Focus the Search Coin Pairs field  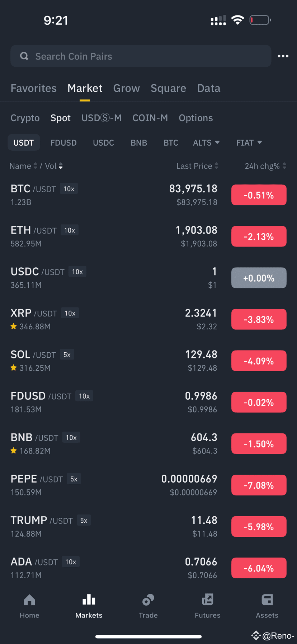[x=141, y=56]
